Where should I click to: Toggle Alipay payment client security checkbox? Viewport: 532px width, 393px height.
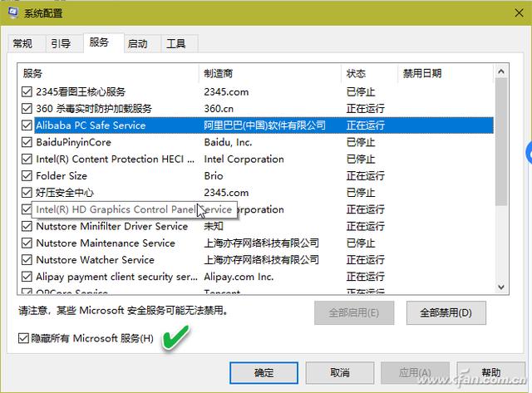(27, 277)
